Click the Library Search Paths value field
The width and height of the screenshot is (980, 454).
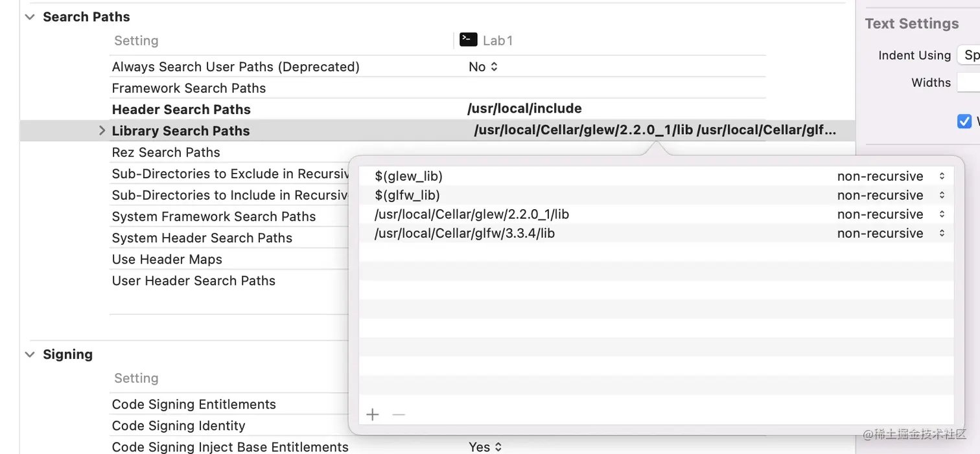(655, 130)
